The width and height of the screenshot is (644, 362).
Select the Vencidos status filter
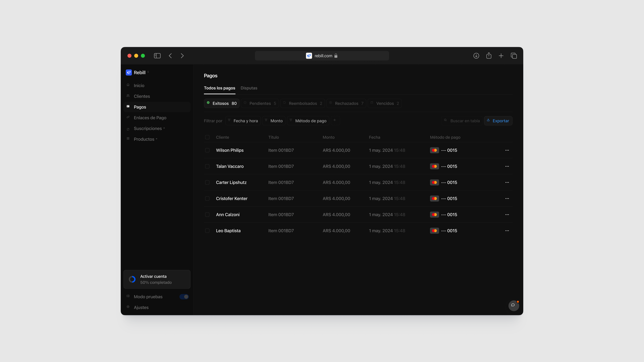385,103
